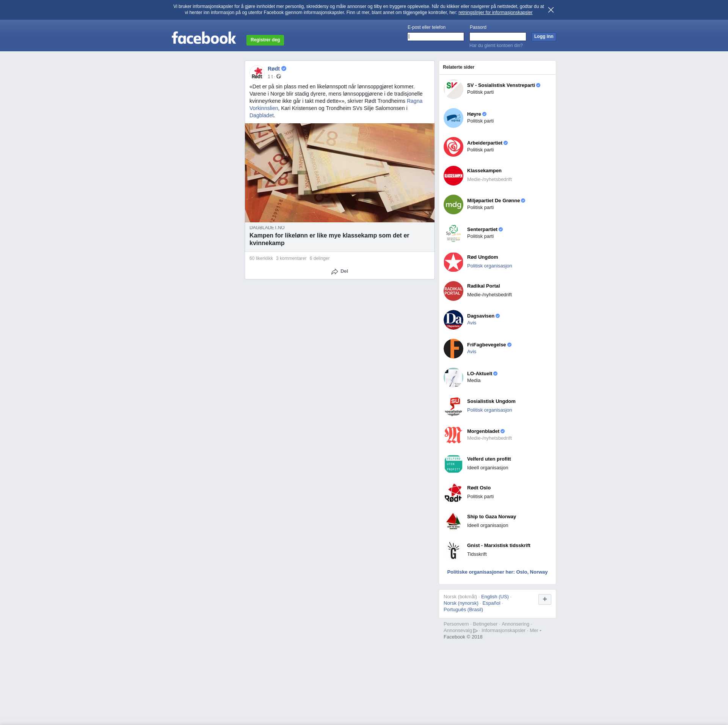
Task: Close the cookie notice banner
Action: click(551, 10)
